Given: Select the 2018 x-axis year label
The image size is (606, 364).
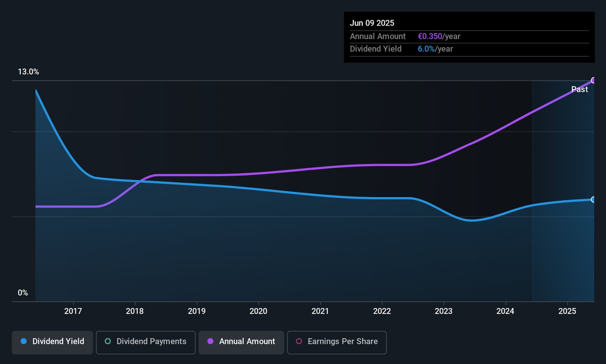Looking at the screenshot, I should point(135,311).
